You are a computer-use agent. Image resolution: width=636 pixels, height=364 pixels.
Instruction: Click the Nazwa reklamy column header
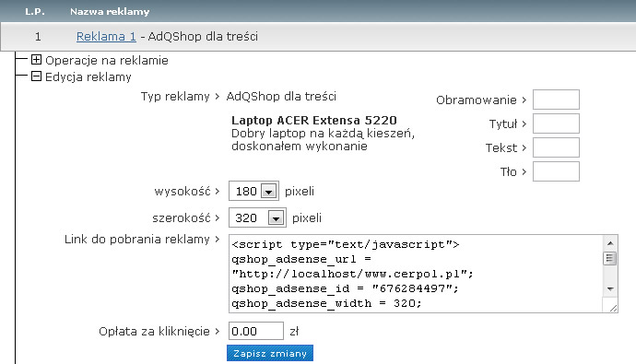[x=110, y=11]
